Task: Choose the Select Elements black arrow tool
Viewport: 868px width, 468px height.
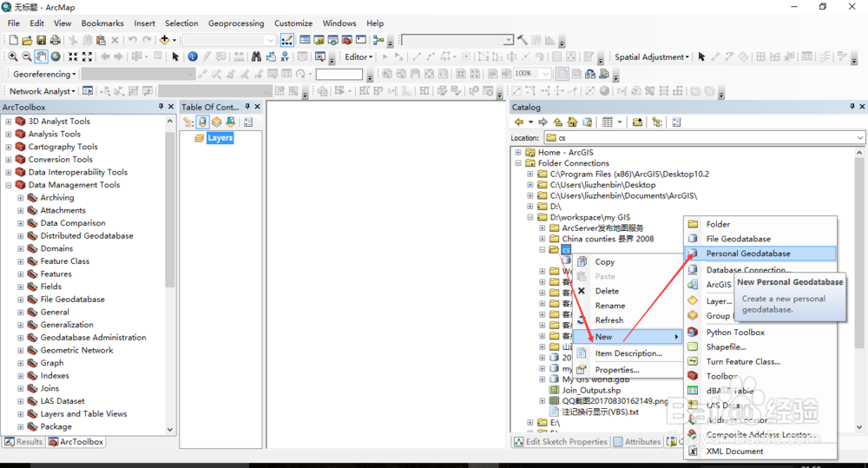Action: [175, 56]
